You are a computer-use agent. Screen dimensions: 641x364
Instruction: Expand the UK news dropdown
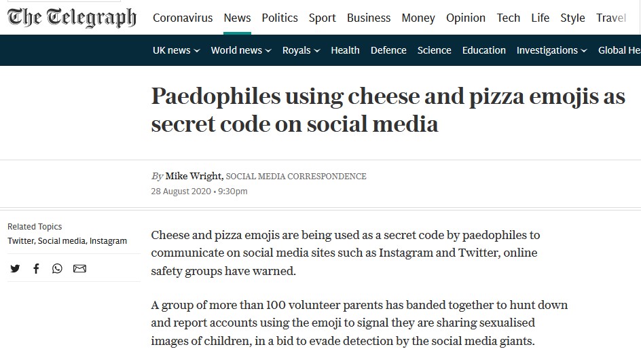click(x=176, y=50)
